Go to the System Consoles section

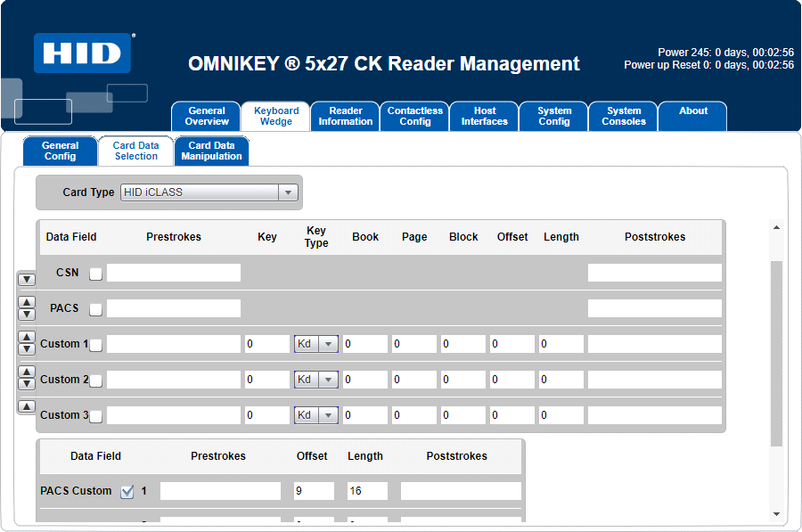(x=623, y=116)
